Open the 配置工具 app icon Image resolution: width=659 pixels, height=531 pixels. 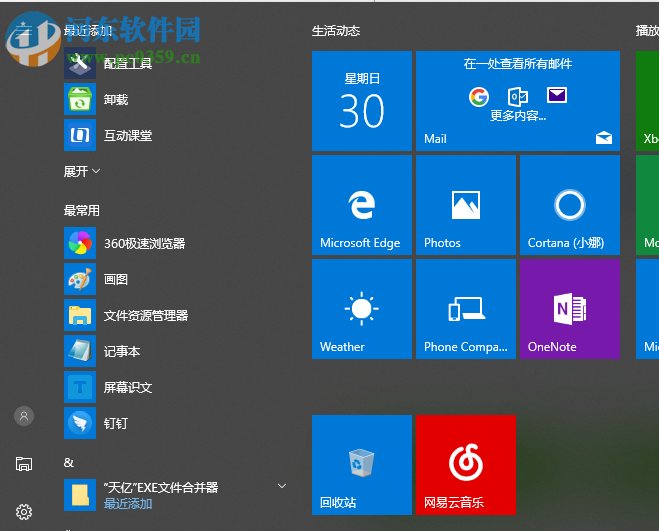[x=80, y=63]
